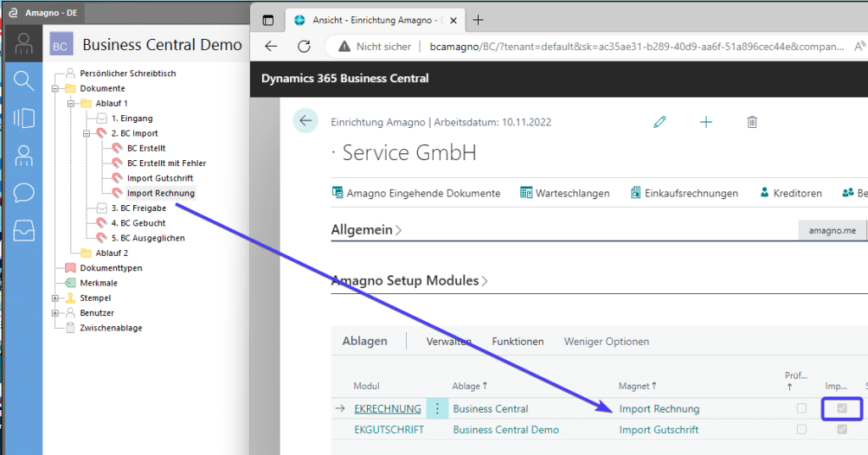The width and height of the screenshot is (868, 455).
Task: Collapse the Ablauf 1 tree node
Action: click(x=70, y=103)
